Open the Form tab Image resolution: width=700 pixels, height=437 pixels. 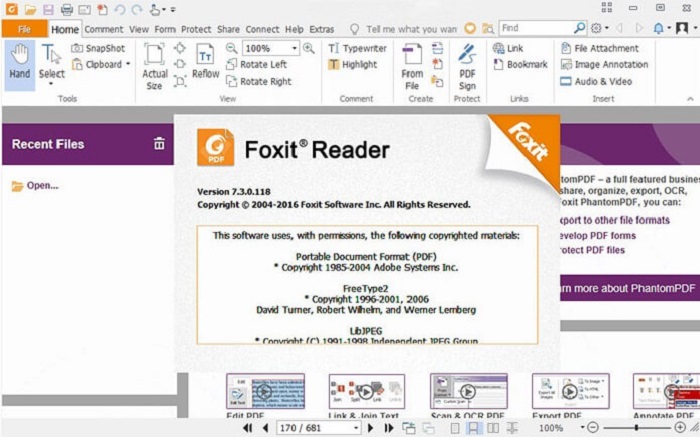pyautogui.click(x=165, y=29)
